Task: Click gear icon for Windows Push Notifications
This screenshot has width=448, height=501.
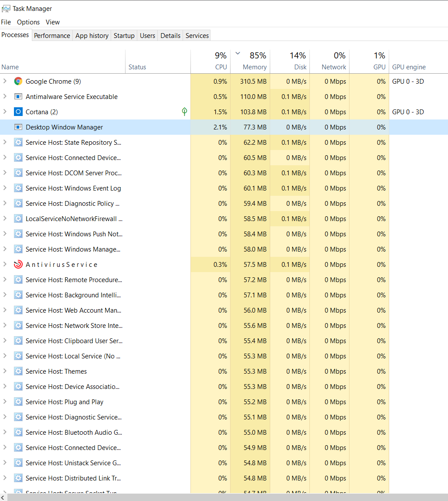Action: coord(18,234)
